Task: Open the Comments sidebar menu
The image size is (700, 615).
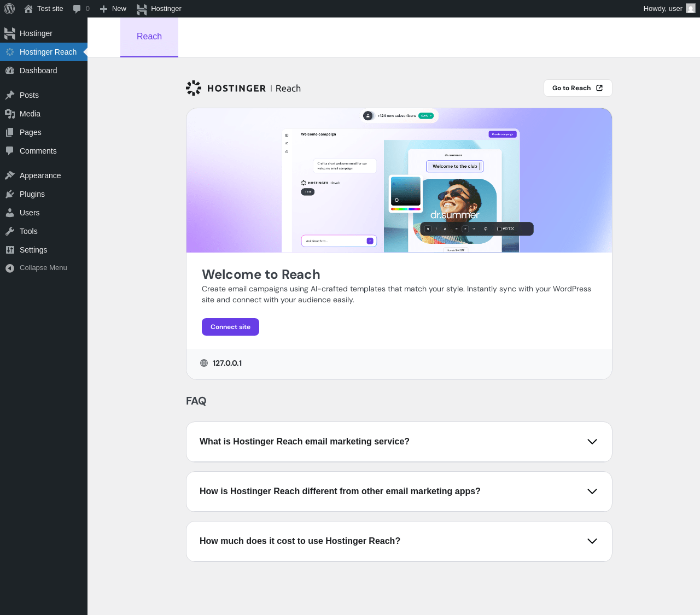Action: point(44,151)
